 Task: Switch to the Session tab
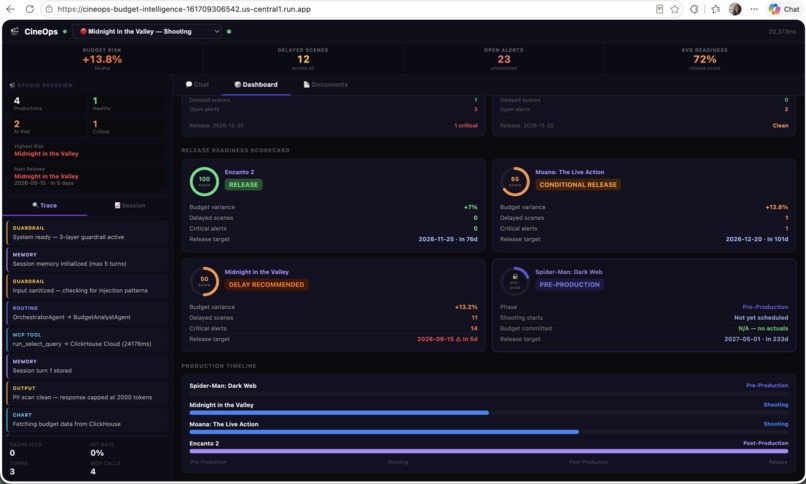pos(130,206)
